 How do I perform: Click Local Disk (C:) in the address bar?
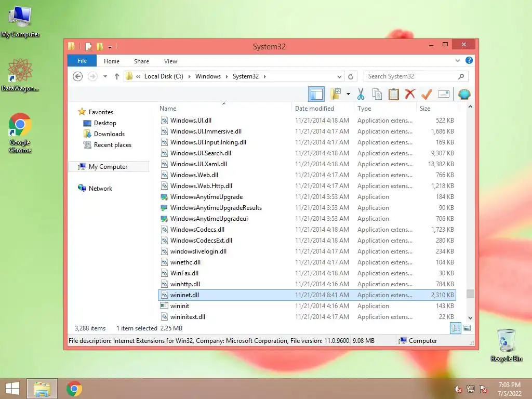point(164,76)
